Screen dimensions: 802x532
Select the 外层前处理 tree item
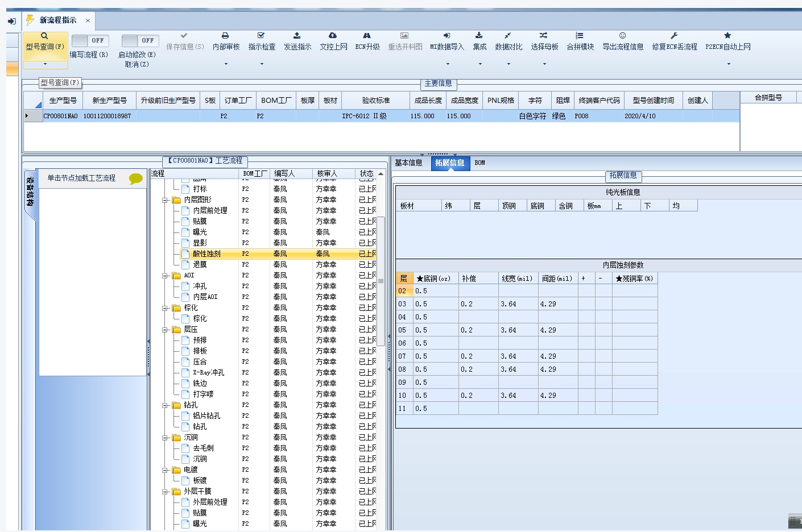click(x=210, y=502)
